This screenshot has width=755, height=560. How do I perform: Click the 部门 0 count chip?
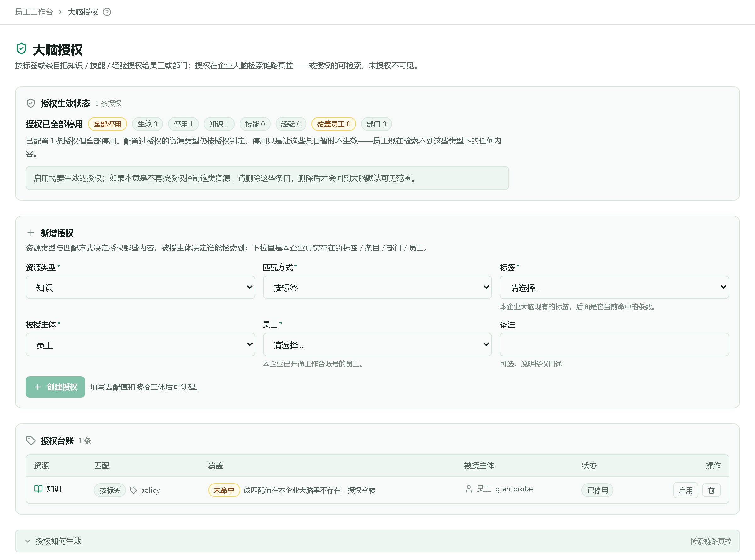(x=376, y=124)
